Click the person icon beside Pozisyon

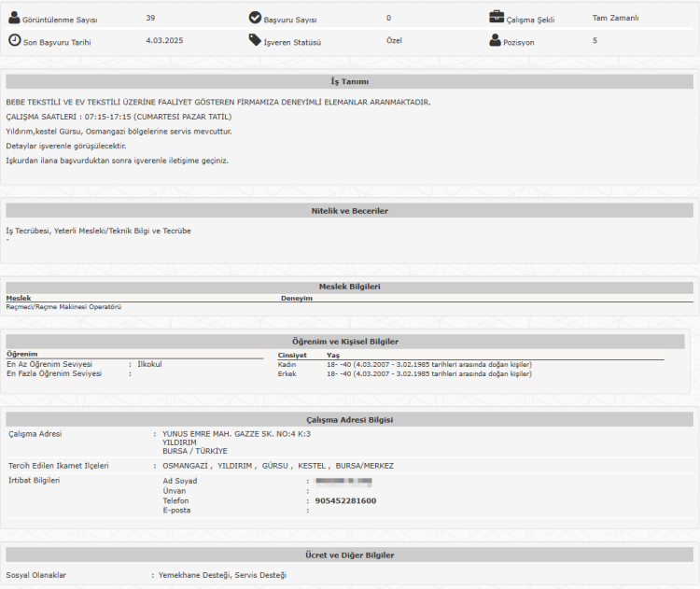(496, 40)
